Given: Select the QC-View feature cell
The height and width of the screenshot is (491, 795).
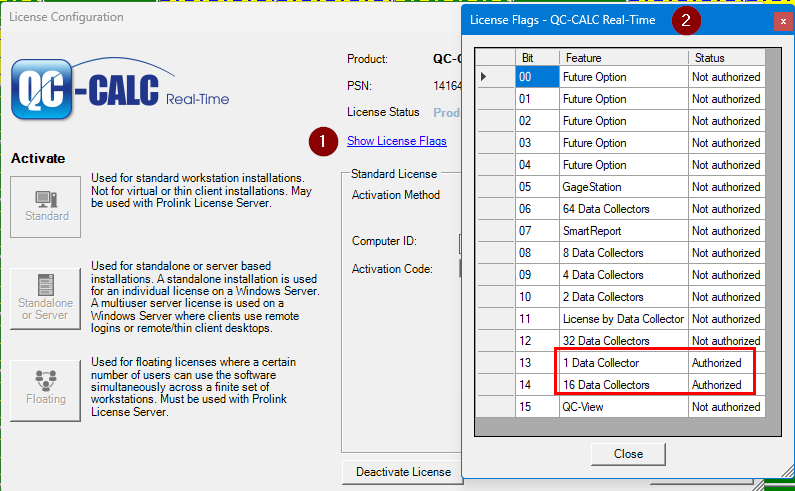Looking at the screenshot, I should [x=624, y=407].
